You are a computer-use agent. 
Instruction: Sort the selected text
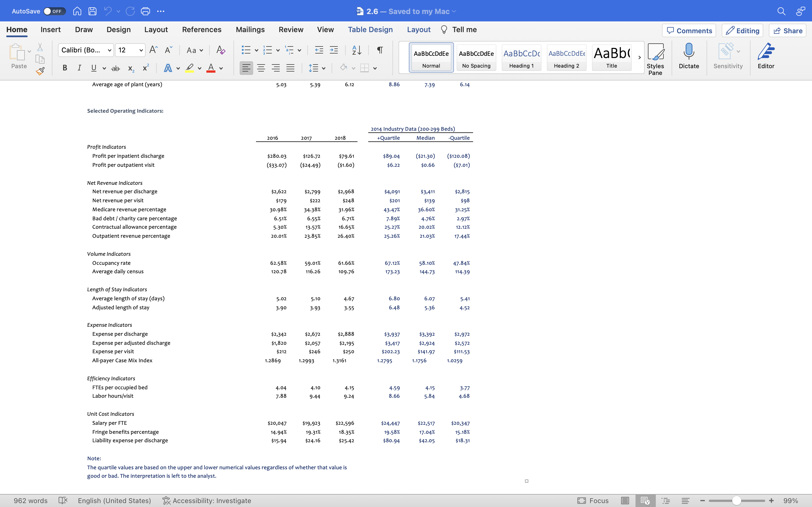pos(356,50)
